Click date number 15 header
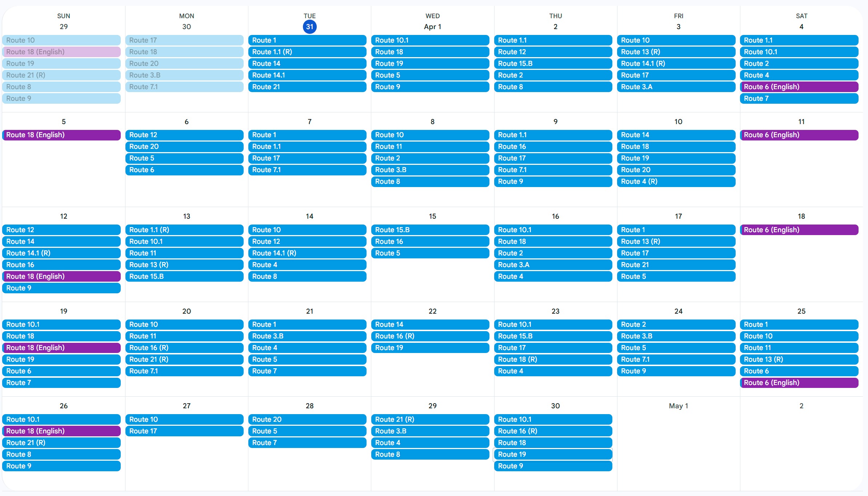Viewport: 868px width, 496px height. (432, 216)
